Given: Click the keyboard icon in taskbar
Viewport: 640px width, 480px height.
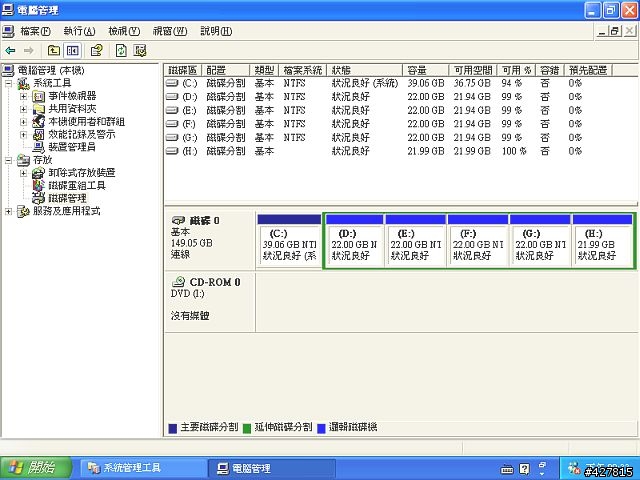Looking at the screenshot, I should pyautogui.click(x=507, y=470).
